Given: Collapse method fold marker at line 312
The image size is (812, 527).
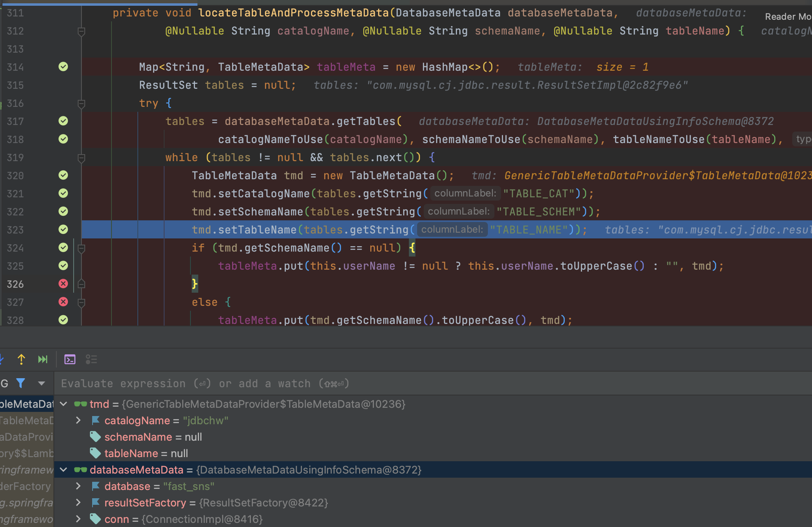Looking at the screenshot, I should [81, 31].
